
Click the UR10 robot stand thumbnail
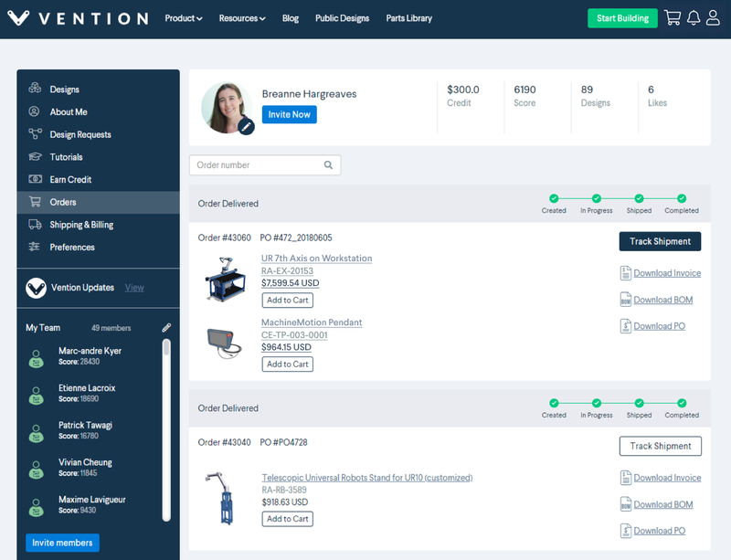pos(221,498)
